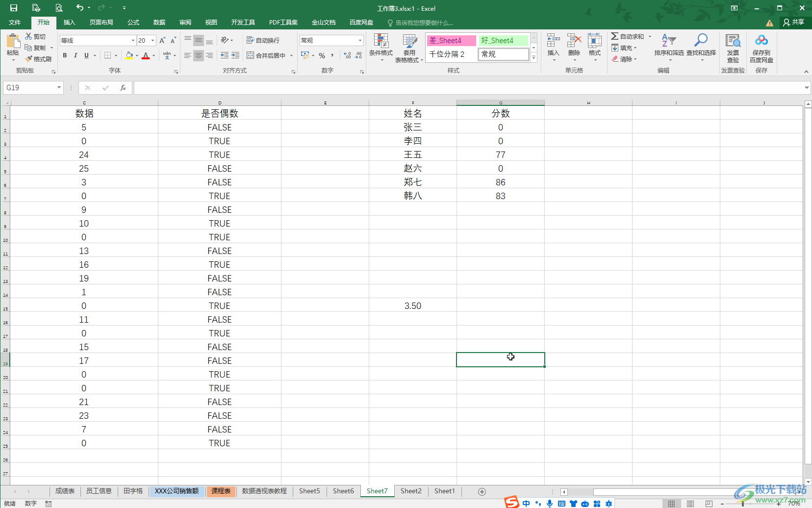The height and width of the screenshot is (508, 812).
Task: Click the Copy button
Action: [x=35, y=48]
